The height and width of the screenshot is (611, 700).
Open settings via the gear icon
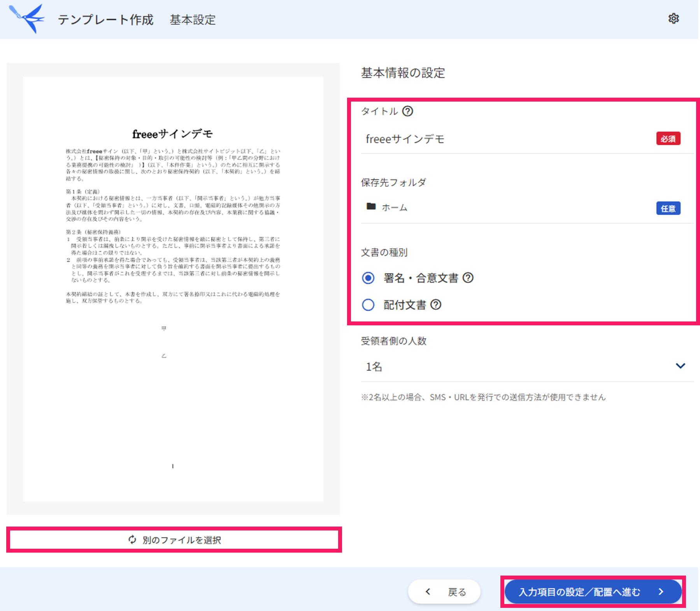[x=674, y=19]
